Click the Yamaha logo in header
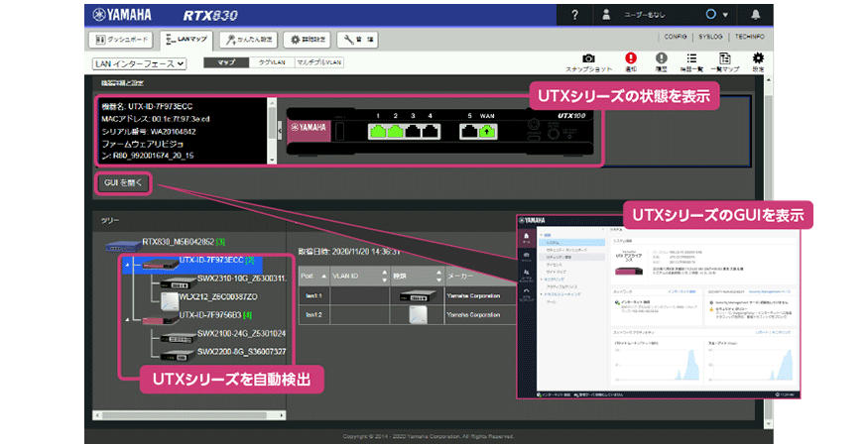The width and height of the screenshot is (868, 445). pyautogui.click(x=122, y=15)
